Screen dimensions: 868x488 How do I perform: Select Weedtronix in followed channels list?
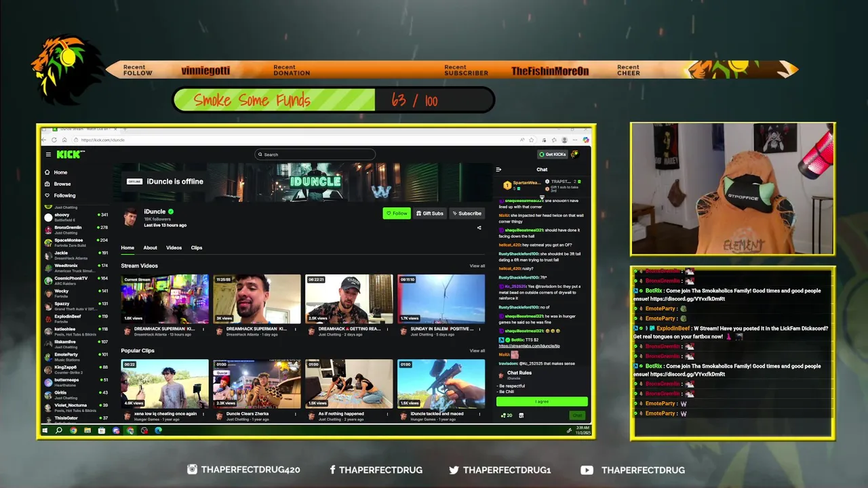click(x=76, y=268)
